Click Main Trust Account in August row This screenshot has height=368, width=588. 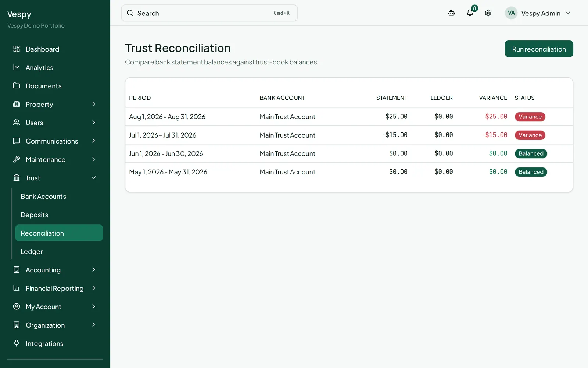point(287,117)
